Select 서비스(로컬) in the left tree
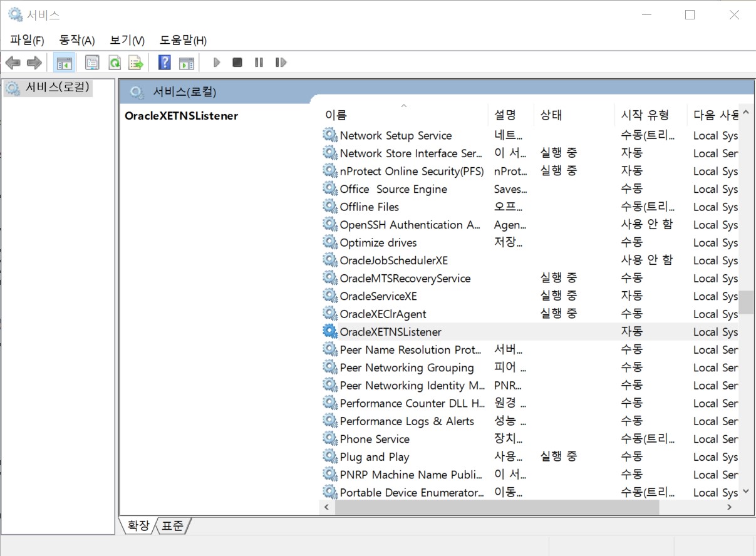756x556 pixels. tap(49, 88)
